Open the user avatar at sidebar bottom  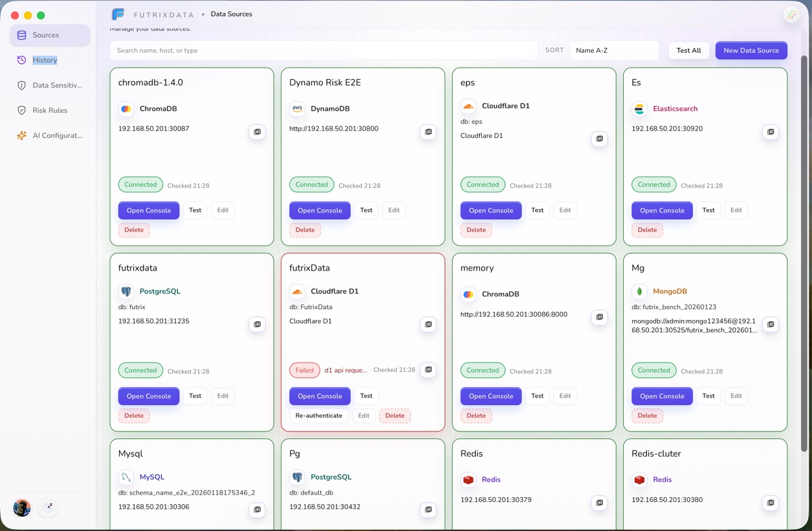(x=22, y=508)
